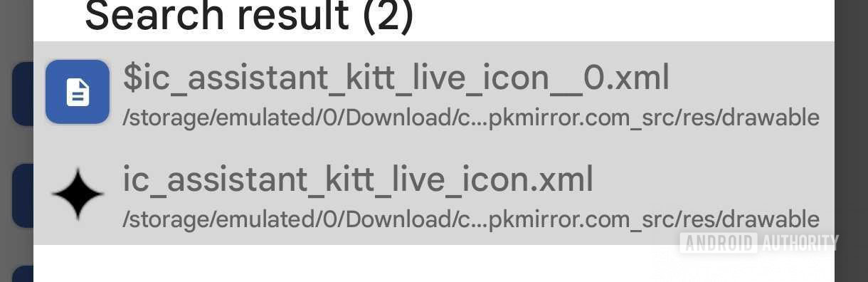This screenshot has height=282, width=868.
Task: Click the Android Authority watermark
Action: [x=758, y=243]
